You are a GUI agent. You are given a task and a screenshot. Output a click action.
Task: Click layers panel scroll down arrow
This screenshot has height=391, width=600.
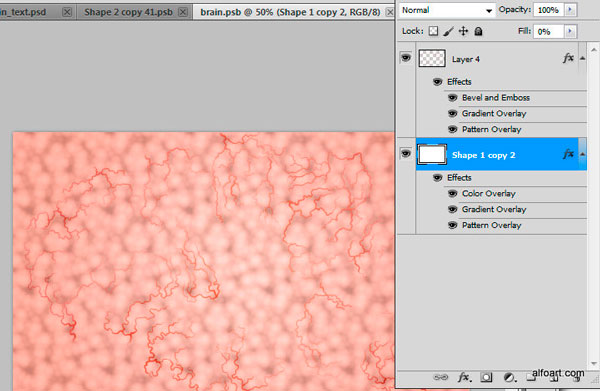(x=593, y=364)
